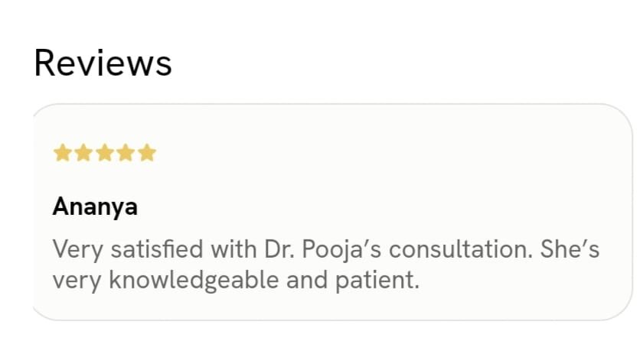
Task: Click the third (middle) rating star
Action: 105,154
